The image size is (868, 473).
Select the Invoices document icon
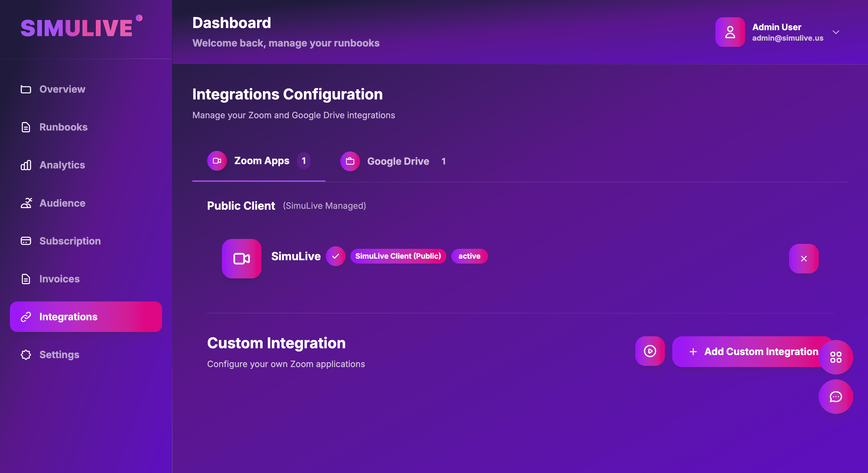[26, 279]
